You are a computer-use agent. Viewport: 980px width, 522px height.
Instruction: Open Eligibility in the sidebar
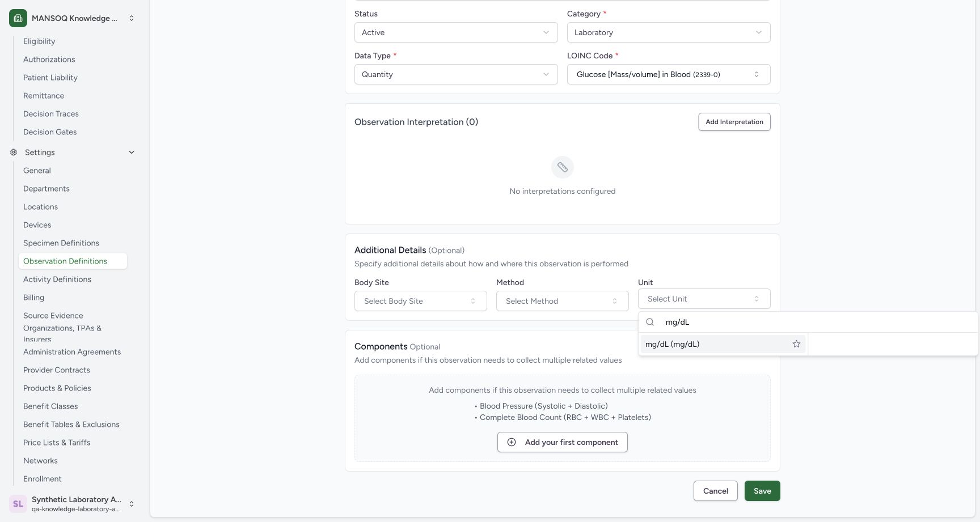(x=39, y=41)
